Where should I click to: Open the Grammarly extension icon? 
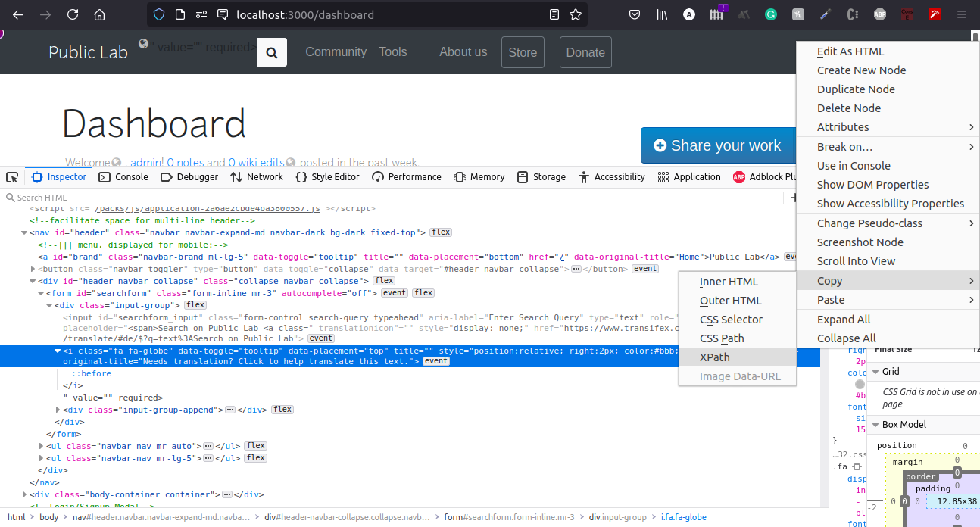771,14
